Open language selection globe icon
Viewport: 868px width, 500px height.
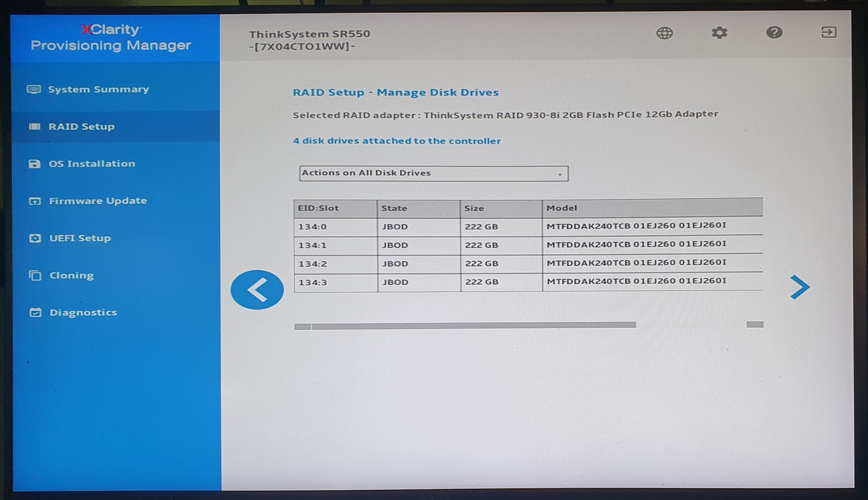(664, 33)
